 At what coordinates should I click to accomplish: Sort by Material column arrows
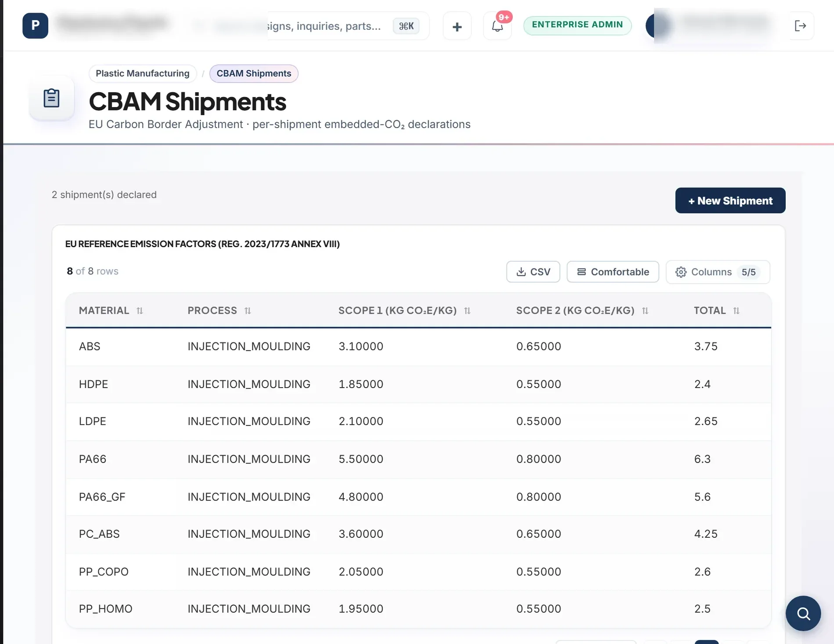pyautogui.click(x=140, y=311)
